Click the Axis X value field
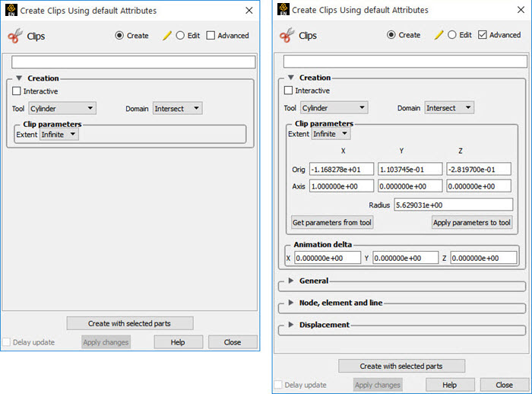The image size is (532, 394). tap(342, 186)
